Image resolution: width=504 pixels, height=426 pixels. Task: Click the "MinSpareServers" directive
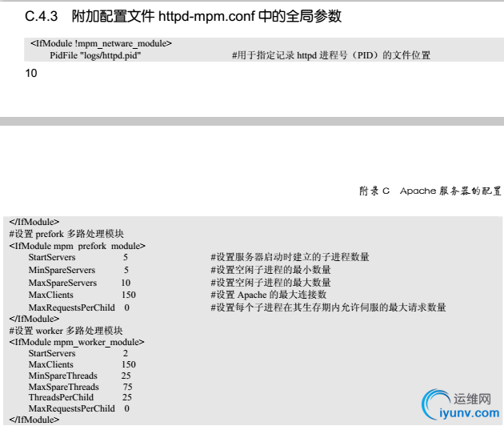[62, 270]
